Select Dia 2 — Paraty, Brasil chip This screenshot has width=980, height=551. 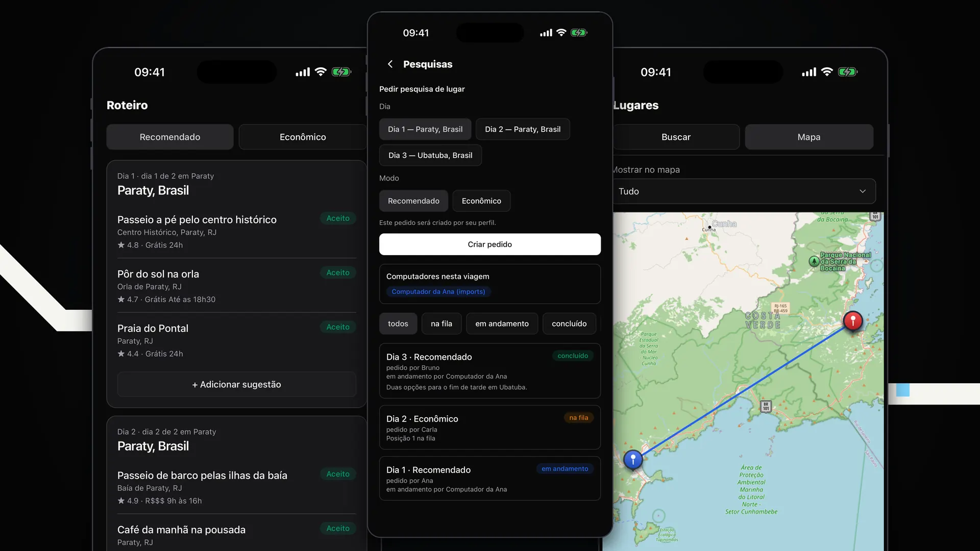(x=523, y=129)
